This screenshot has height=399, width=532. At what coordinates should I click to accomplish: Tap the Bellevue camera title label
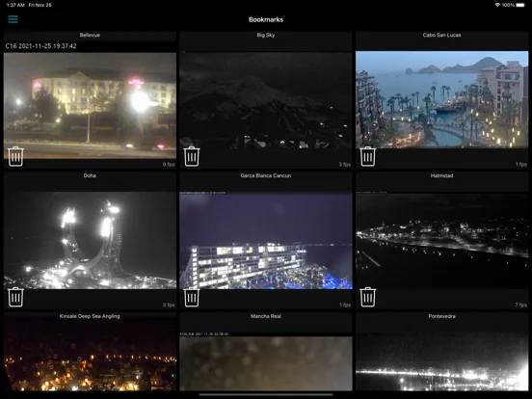(90, 35)
